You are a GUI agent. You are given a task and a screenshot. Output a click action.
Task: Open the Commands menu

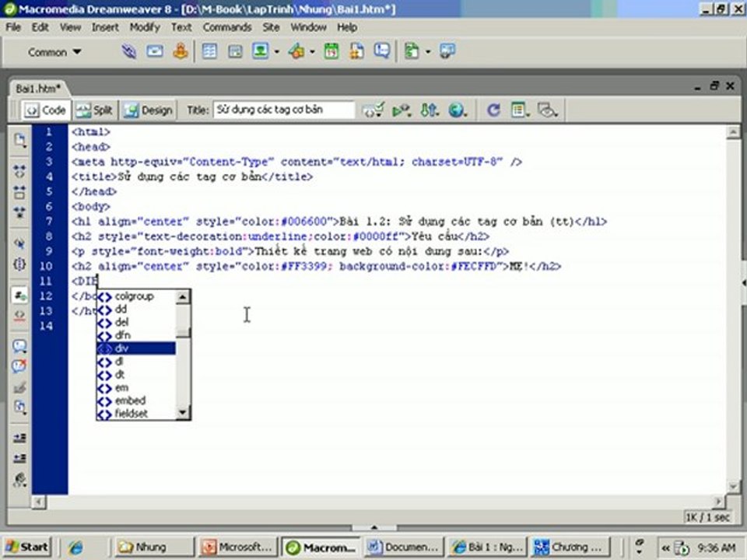click(227, 27)
